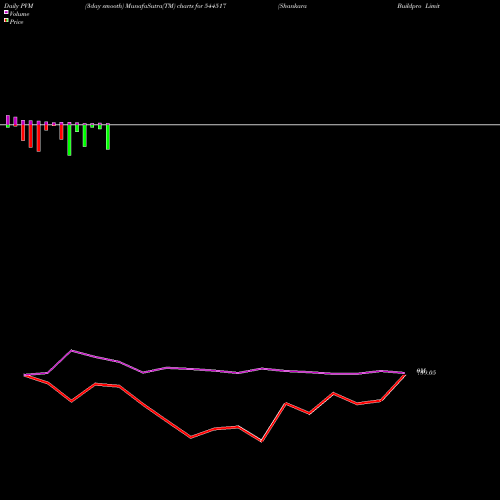Click the Price legend color swatch

(6, 20)
